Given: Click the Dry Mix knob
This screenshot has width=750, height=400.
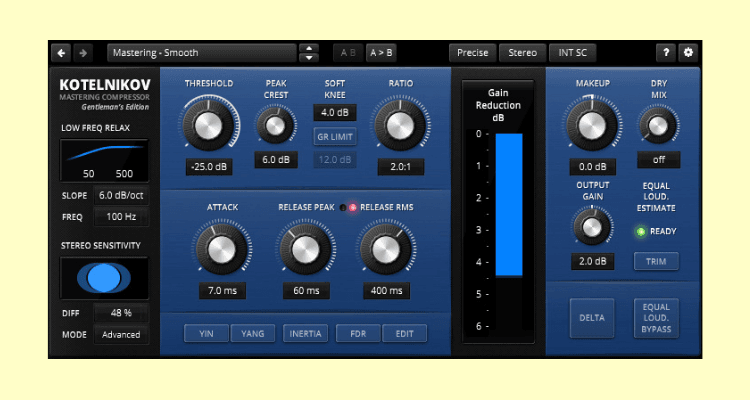Looking at the screenshot, I should (x=658, y=126).
